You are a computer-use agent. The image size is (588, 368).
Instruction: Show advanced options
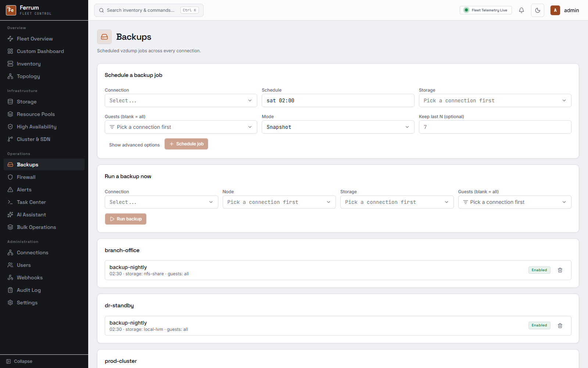tap(135, 145)
